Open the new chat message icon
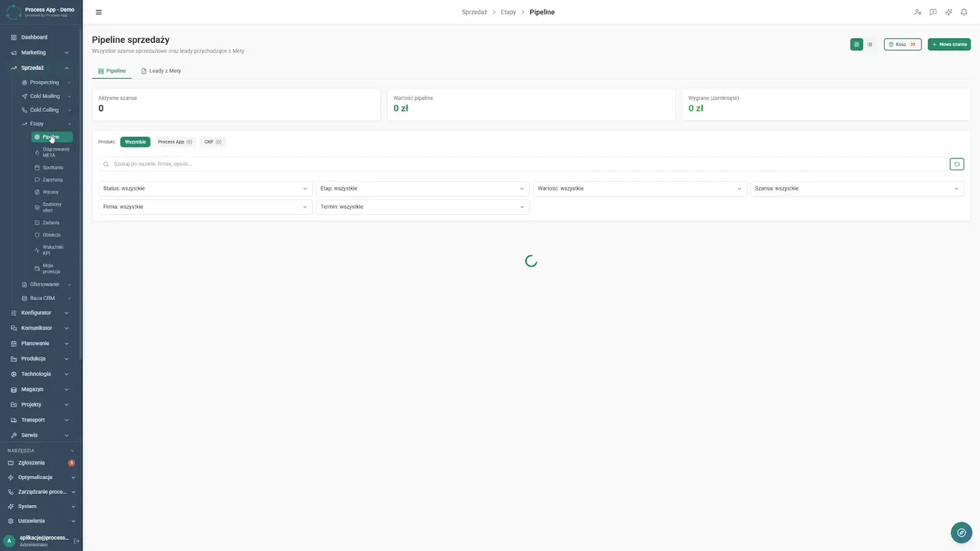 (933, 12)
